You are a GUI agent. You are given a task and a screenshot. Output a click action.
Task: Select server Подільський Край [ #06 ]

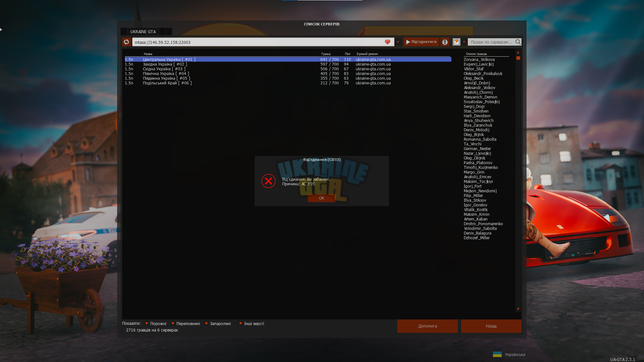[288, 83]
